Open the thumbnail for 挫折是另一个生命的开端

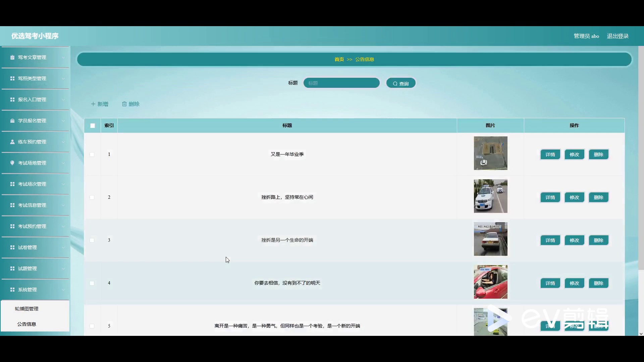click(490, 239)
